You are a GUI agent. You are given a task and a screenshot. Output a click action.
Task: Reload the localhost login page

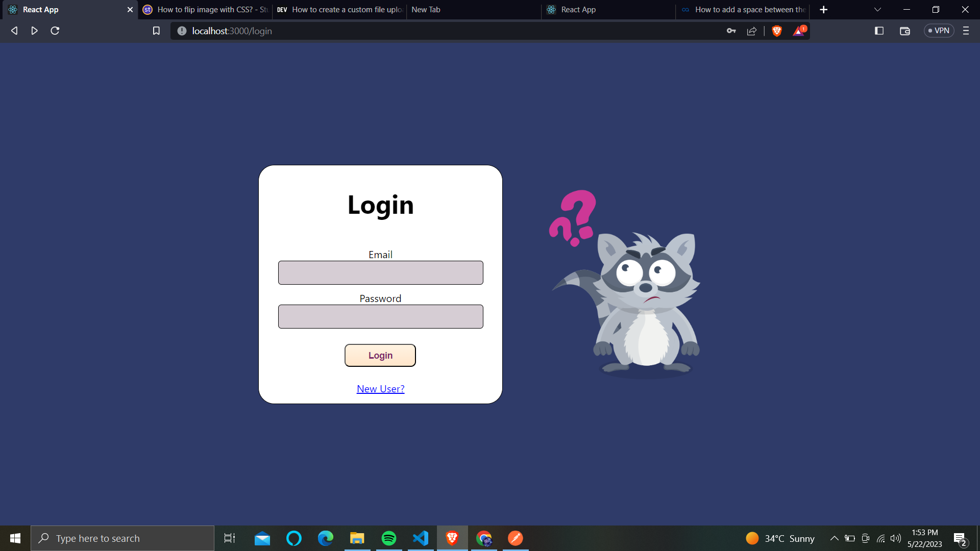pyautogui.click(x=54, y=31)
